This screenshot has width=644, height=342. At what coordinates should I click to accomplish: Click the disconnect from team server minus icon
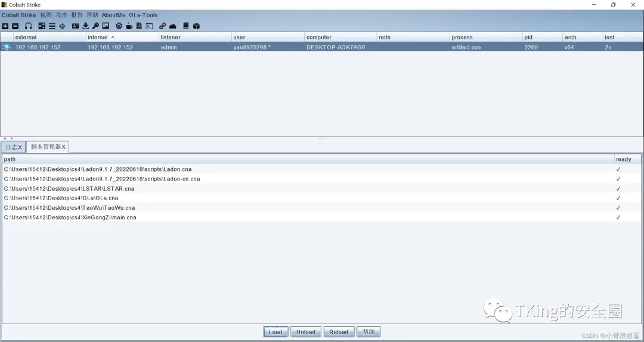[x=15, y=26]
